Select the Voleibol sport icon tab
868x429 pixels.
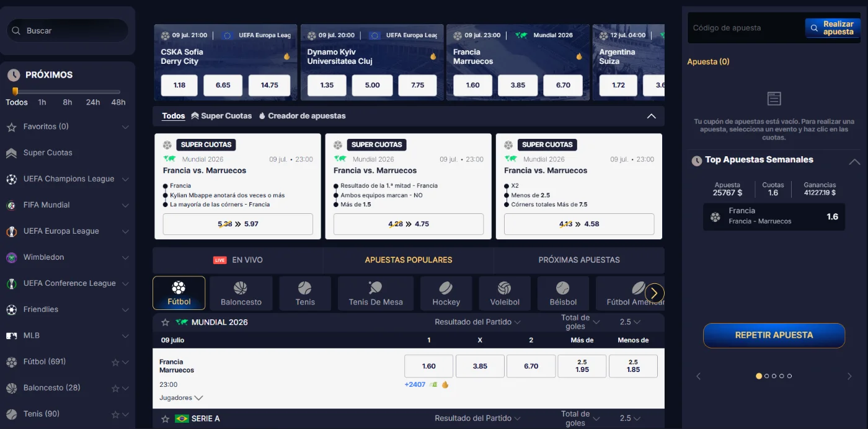(505, 293)
